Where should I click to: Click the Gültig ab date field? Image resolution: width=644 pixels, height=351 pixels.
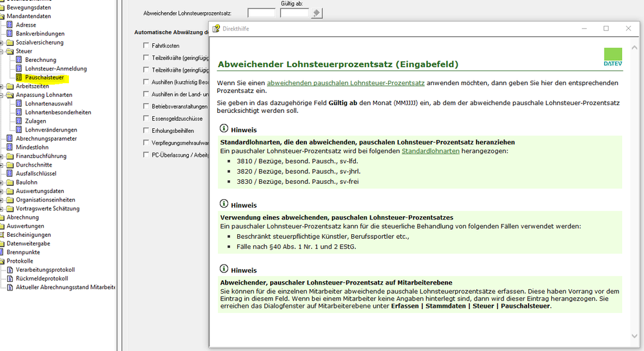295,13
